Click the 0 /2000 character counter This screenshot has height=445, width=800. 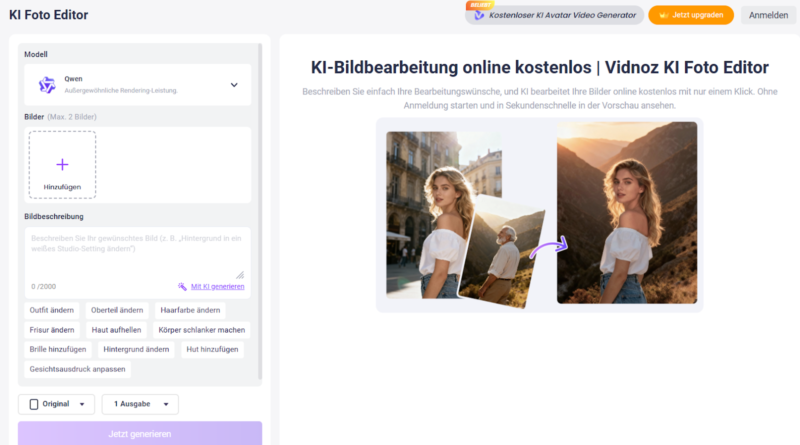pos(43,286)
